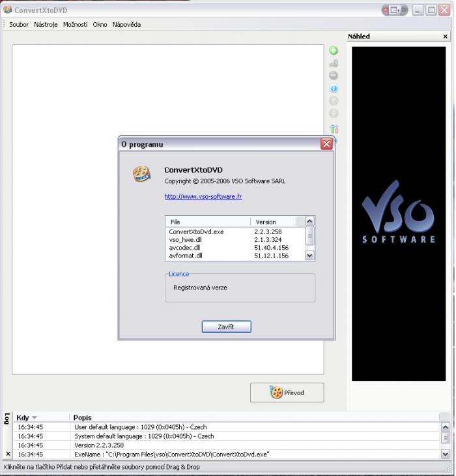Open the Nástroje menu

click(x=46, y=25)
